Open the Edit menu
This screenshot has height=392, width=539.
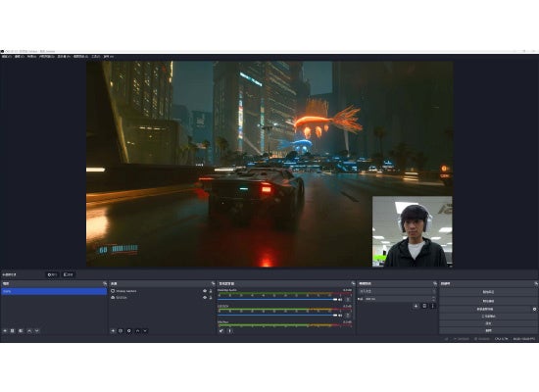click(20, 57)
